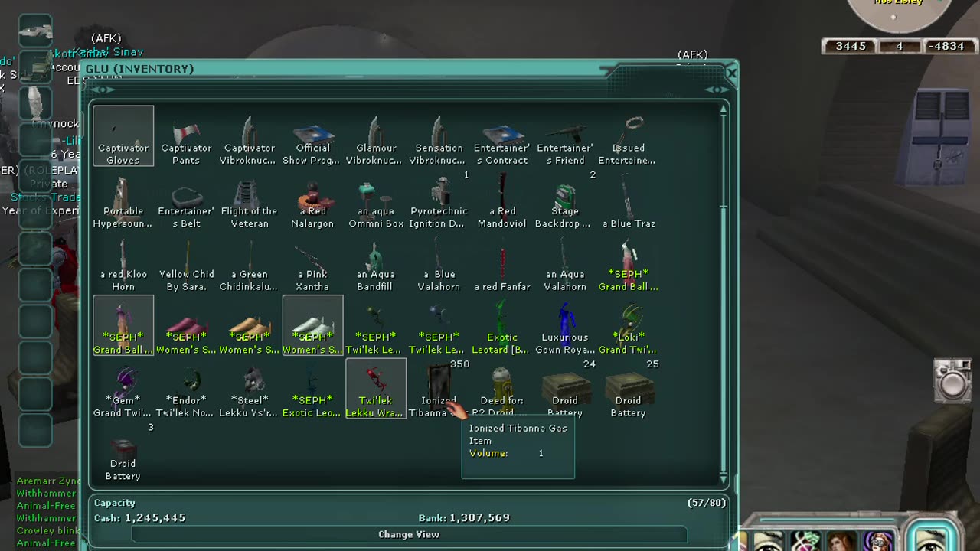Select the Yellow Chid By Sara item
980x551 pixels.
pos(186,262)
